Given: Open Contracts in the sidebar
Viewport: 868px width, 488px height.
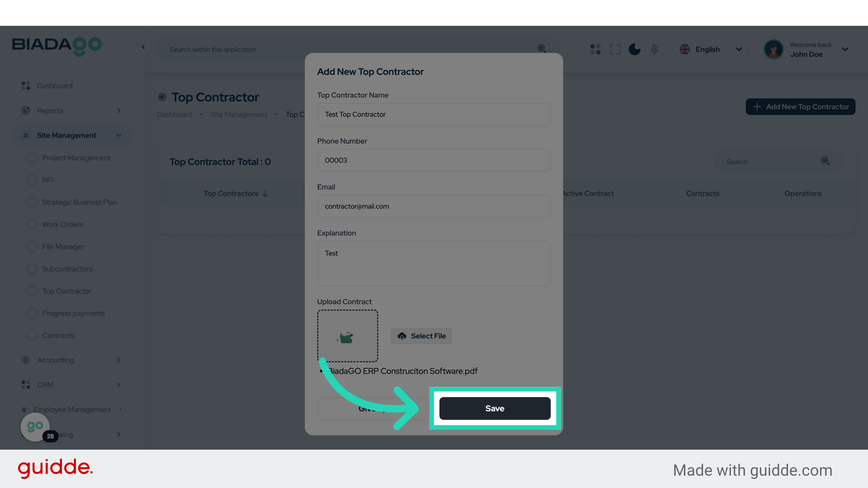Looking at the screenshot, I should (x=58, y=336).
